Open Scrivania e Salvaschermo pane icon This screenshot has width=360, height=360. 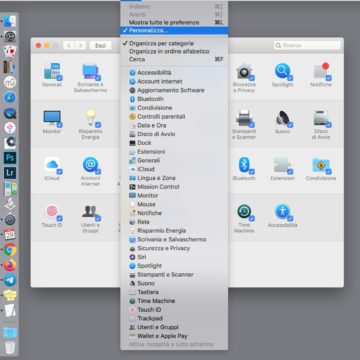[x=90, y=72]
